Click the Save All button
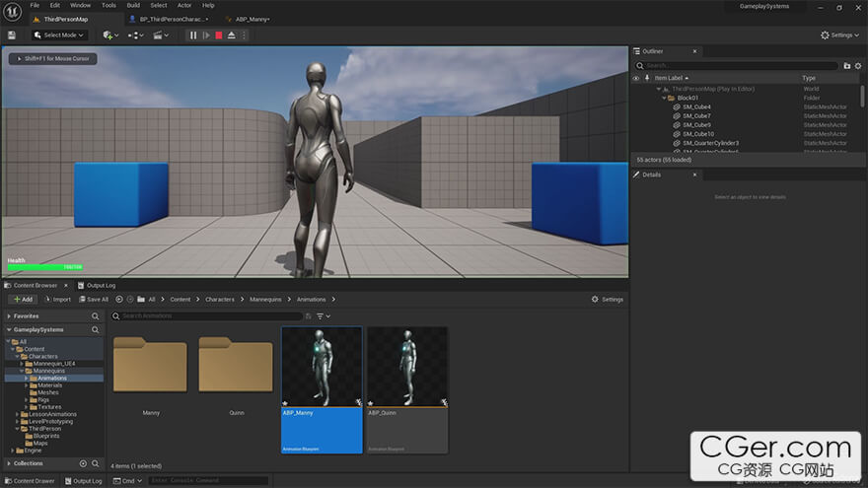Image resolution: width=868 pixels, height=488 pixels. point(94,299)
